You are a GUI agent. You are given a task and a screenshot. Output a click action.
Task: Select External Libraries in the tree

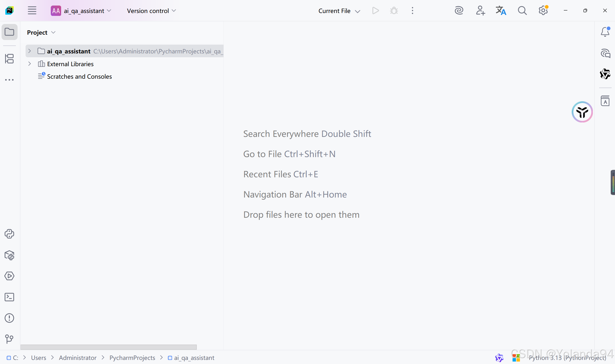click(x=70, y=64)
